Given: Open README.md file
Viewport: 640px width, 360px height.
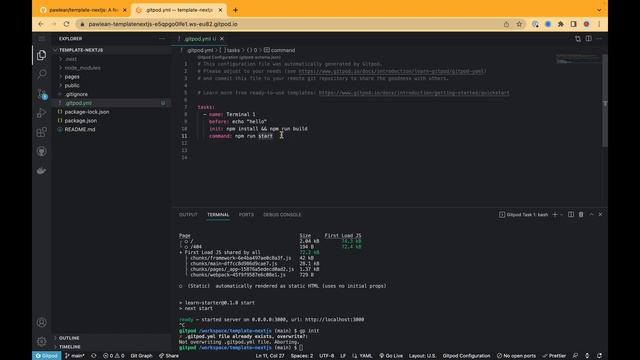Looking at the screenshot, I should point(80,129).
